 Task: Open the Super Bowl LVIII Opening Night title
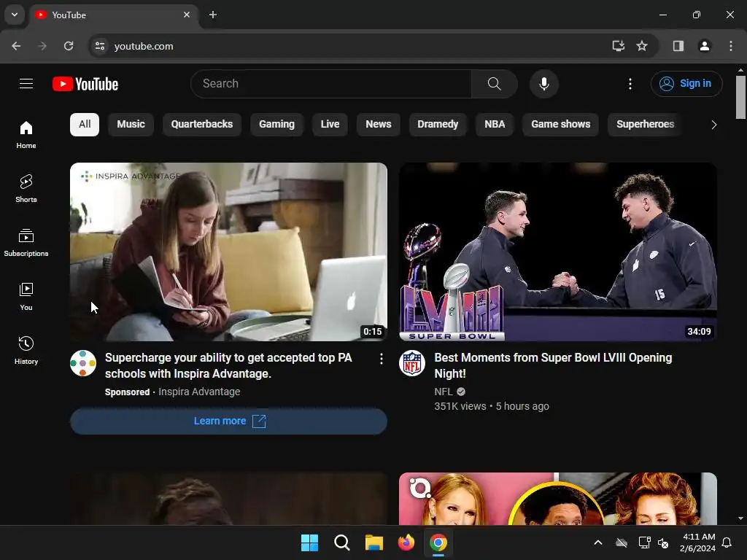point(553,366)
